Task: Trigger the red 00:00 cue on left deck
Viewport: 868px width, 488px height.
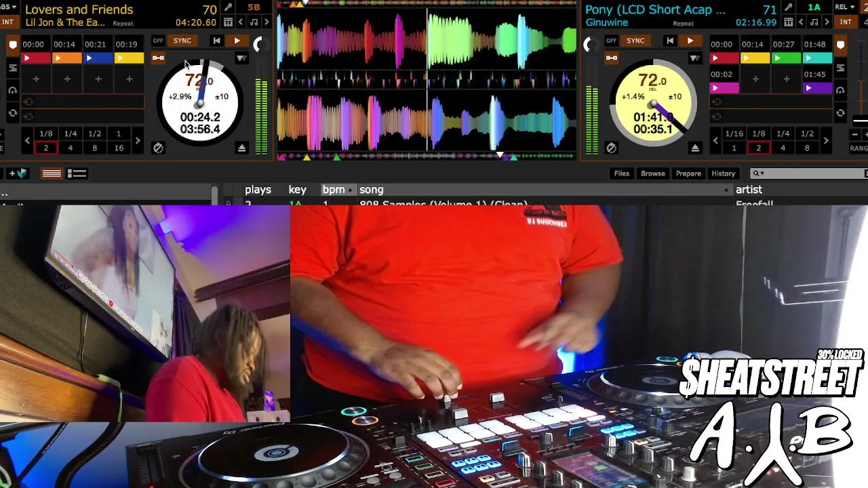Action: [36, 58]
